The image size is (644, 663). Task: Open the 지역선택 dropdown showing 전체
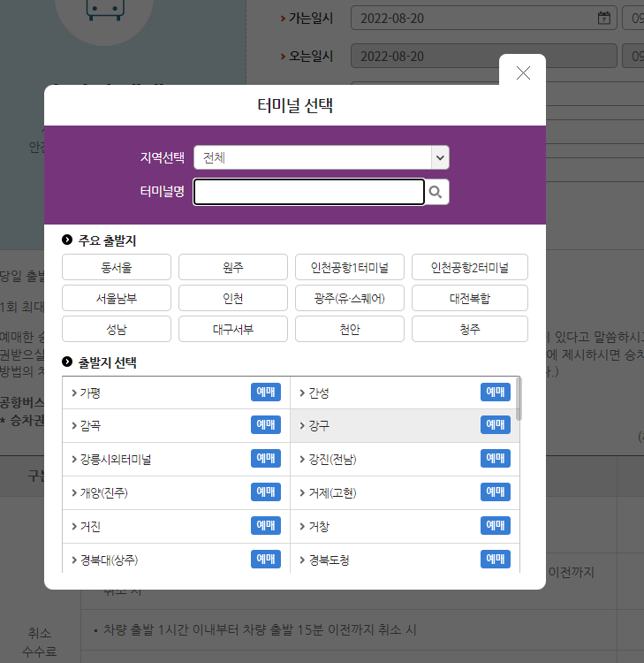[322, 157]
